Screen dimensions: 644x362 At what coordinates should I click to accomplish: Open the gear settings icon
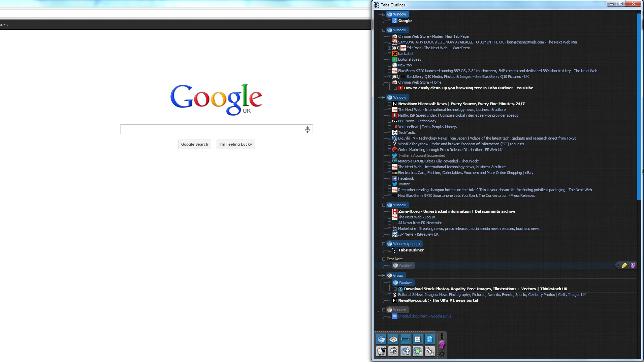tap(442, 354)
